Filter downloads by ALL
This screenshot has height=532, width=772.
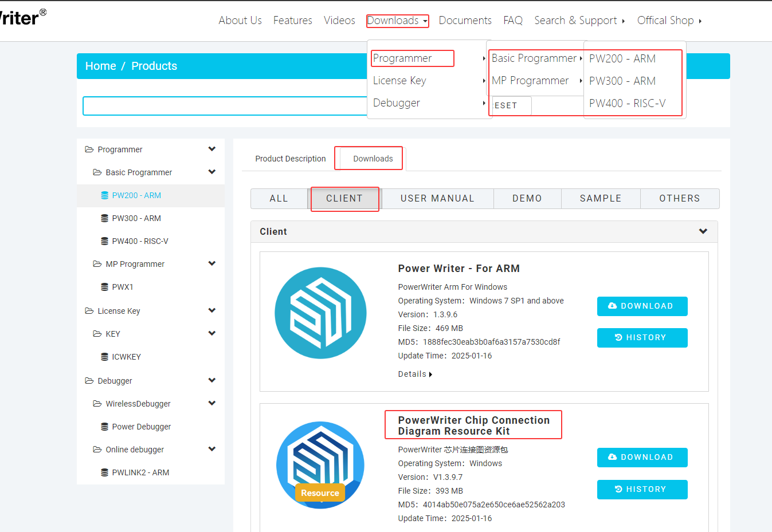pyautogui.click(x=279, y=199)
